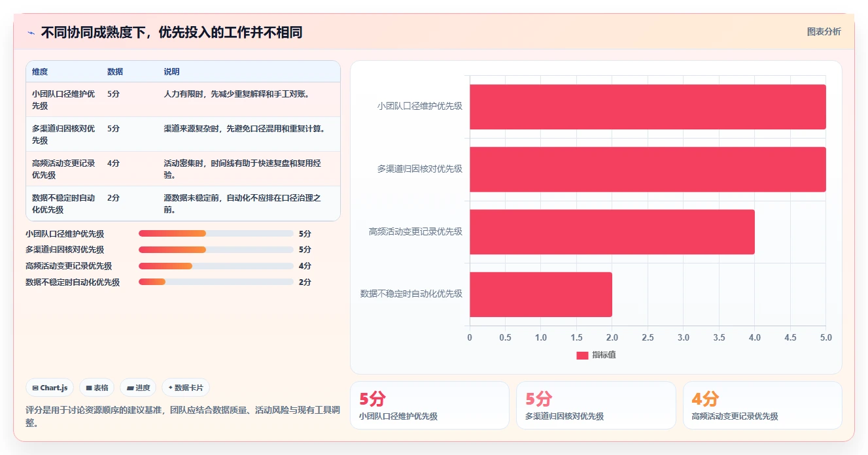Image resolution: width=868 pixels, height=455 pixels.
Task: Click the title 不同协同成熟度下，优先投入的工作并不相同
Action: pyautogui.click(x=171, y=33)
